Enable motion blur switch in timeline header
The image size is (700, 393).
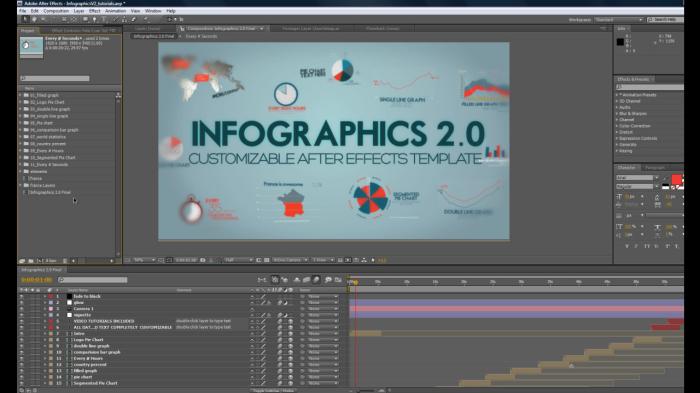tap(316, 280)
